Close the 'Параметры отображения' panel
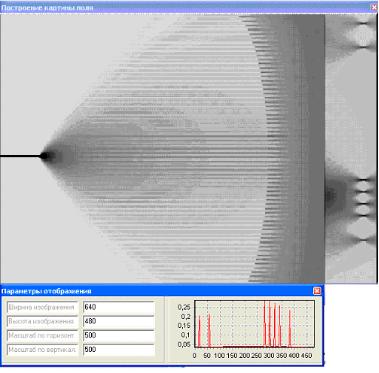The width and height of the screenshot is (379, 373). (317, 291)
